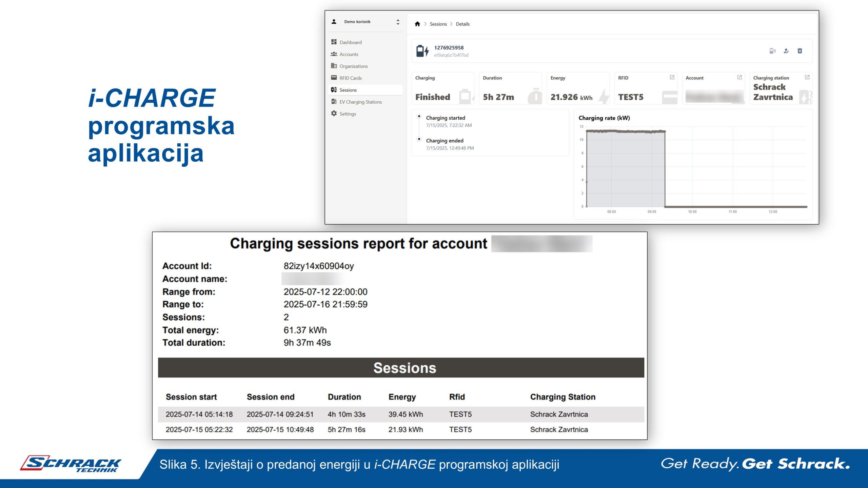This screenshot has height=488, width=868.
Task: Click session ID 1276925958
Action: [449, 47]
